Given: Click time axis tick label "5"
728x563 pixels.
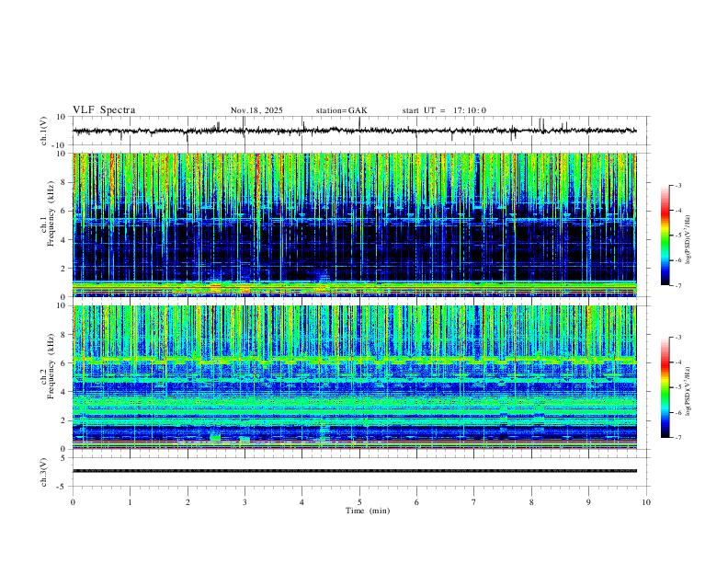Looking at the screenshot, I should pyautogui.click(x=359, y=502).
